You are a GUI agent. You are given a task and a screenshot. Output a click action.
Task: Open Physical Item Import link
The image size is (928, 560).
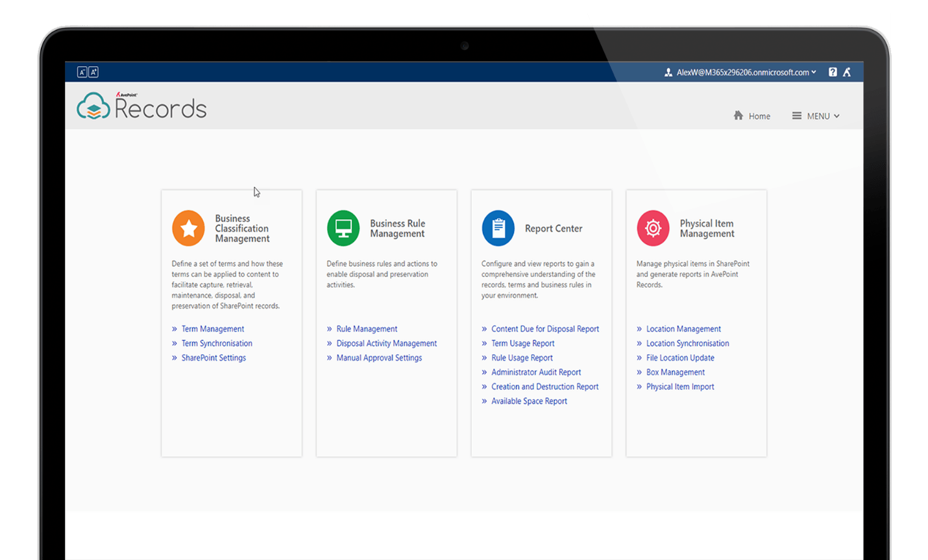[x=680, y=387]
